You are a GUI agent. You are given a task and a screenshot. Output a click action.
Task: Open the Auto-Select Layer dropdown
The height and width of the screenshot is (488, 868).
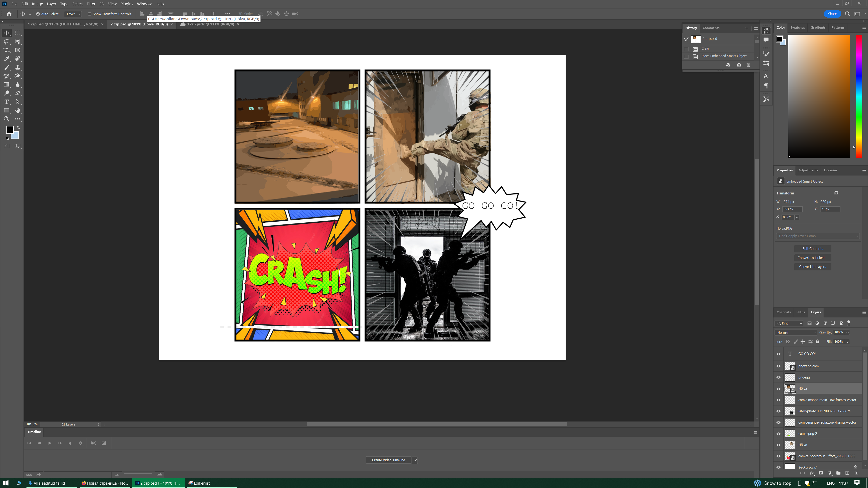tap(73, 14)
